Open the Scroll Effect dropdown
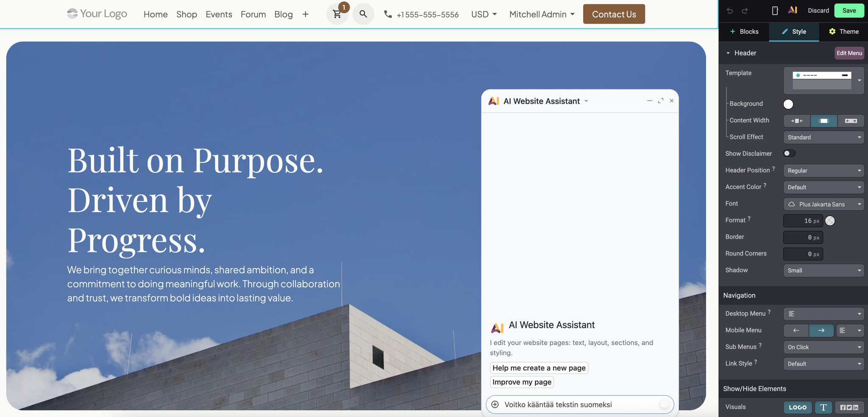The image size is (868, 417). coord(823,137)
